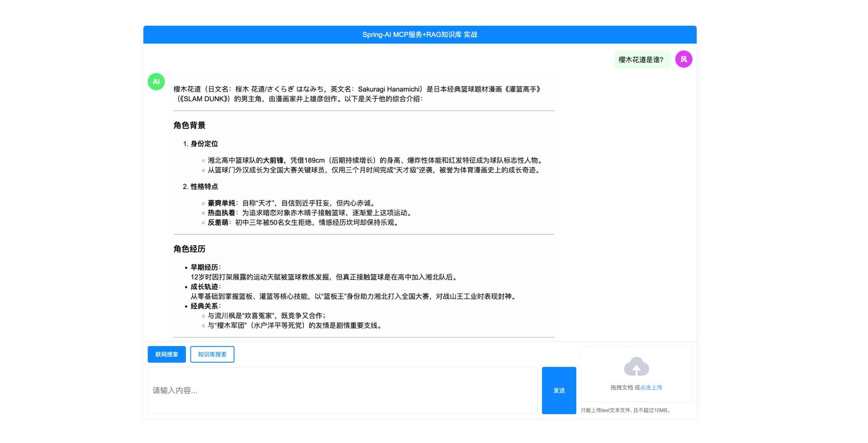Click the user message bubble 樱木花道是谁?
Screen dimensions: 868x443
[641, 60]
